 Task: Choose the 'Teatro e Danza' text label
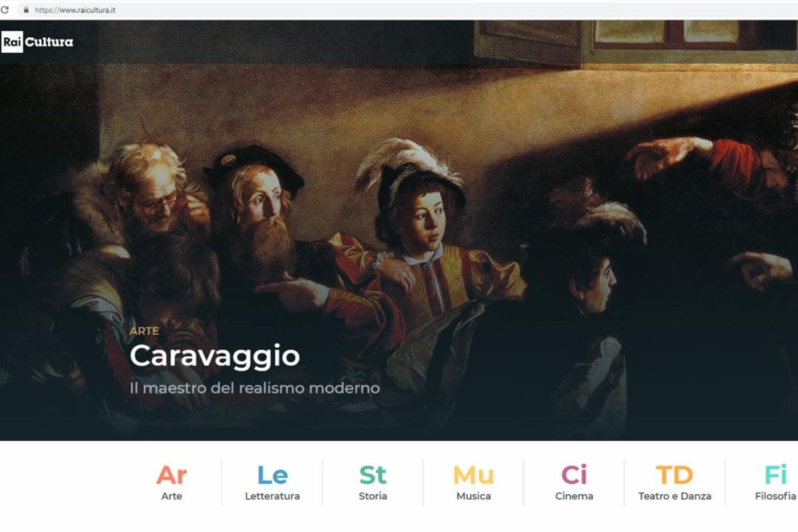pyautogui.click(x=674, y=496)
